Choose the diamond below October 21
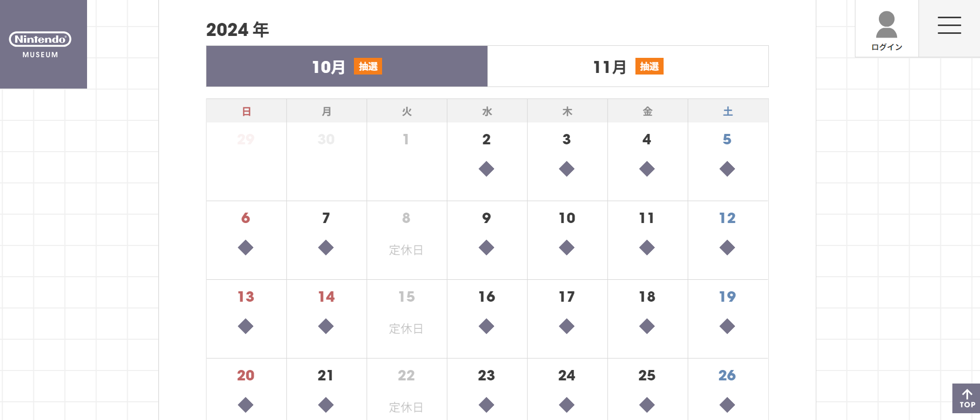The width and height of the screenshot is (980, 420). (x=326, y=405)
